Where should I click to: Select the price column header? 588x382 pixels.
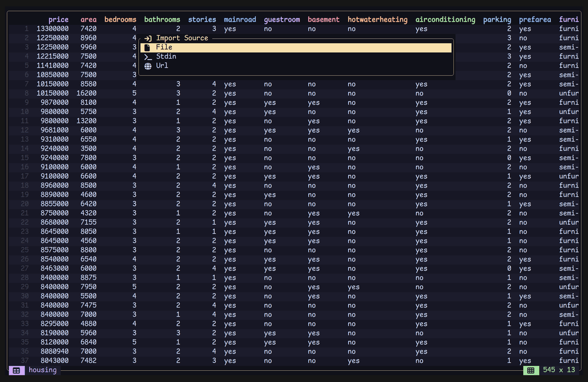[59, 20]
